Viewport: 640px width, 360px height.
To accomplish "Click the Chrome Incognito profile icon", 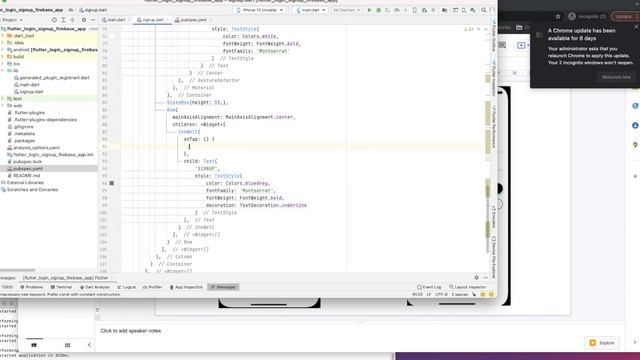I will coord(572,16).
